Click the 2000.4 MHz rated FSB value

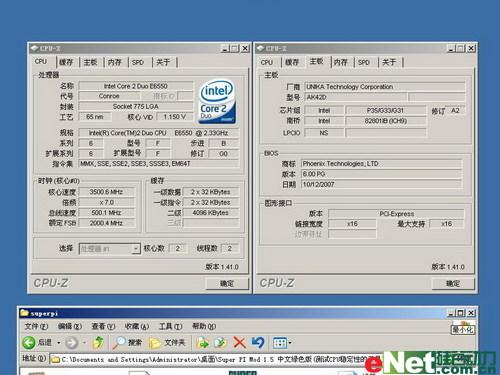coord(106,223)
